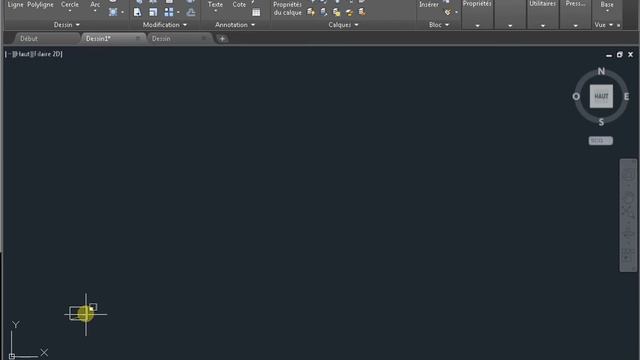Expand the Calques panel title
Screen dimensions: 640x360
(x=343, y=25)
